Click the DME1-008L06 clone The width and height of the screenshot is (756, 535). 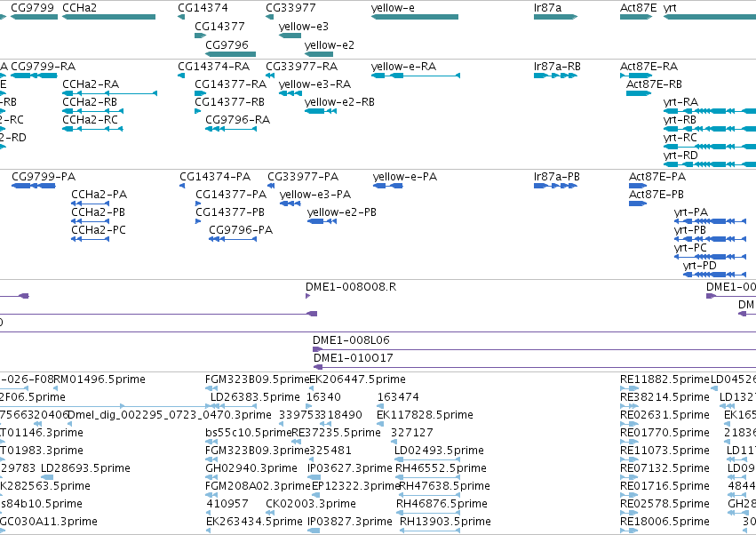pyautogui.click(x=534, y=349)
